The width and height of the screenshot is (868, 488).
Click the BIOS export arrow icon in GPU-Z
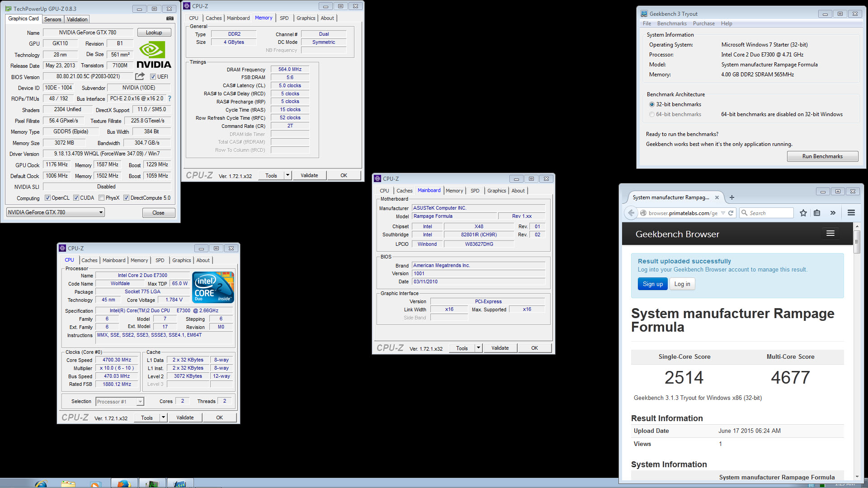(x=140, y=76)
